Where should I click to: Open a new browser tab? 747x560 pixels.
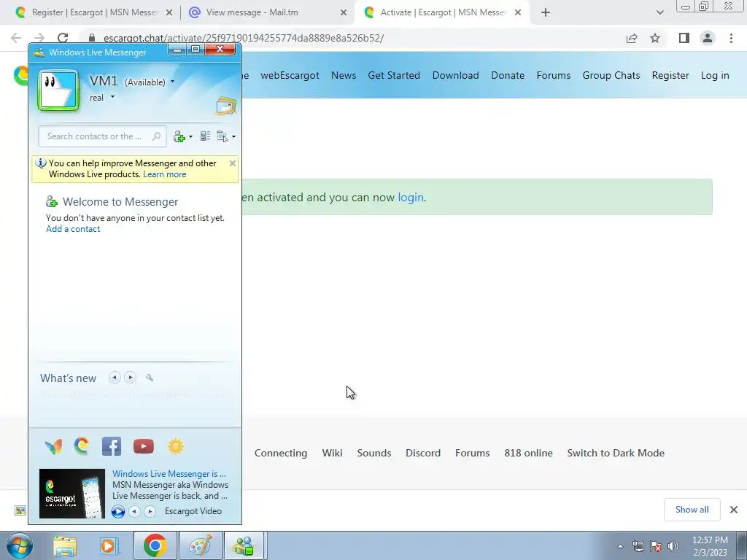(546, 13)
